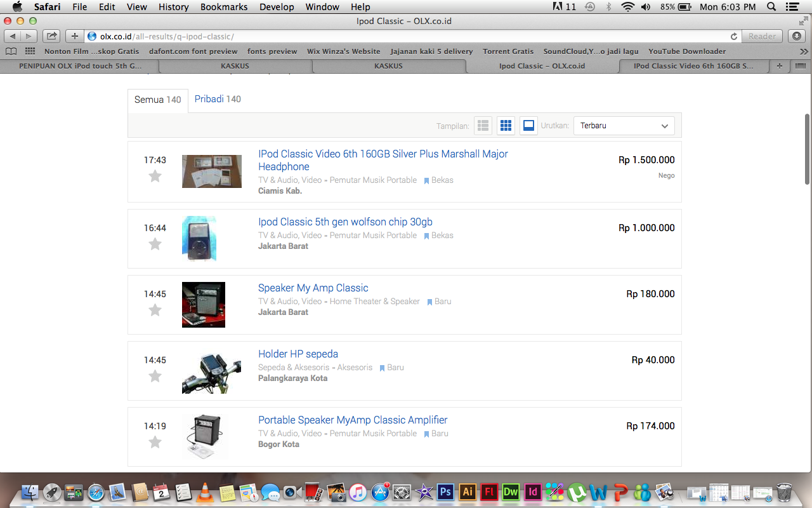
Task: Click the add bookmark plus button
Action: click(x=74, y=36)
